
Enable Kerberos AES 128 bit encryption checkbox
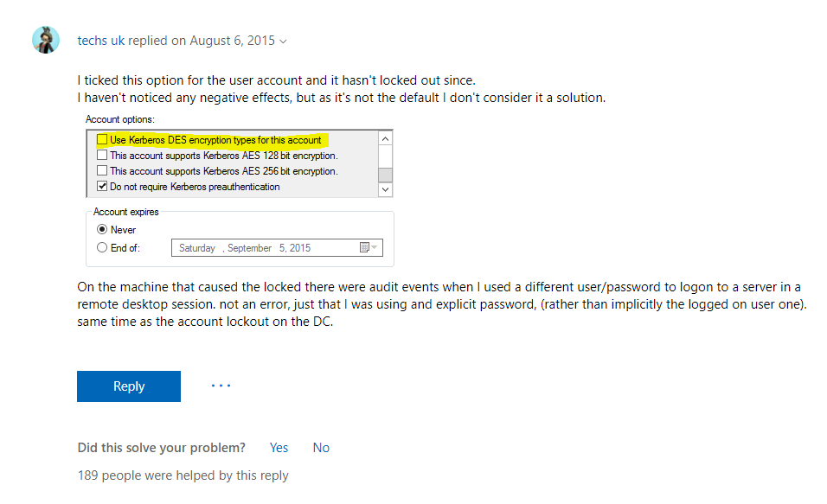102,155
